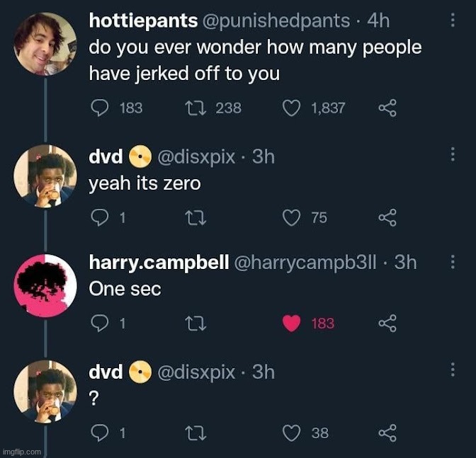The image size is (476, 458).
Task: Like the "yeah its zero" tweet
Action: 291,217
